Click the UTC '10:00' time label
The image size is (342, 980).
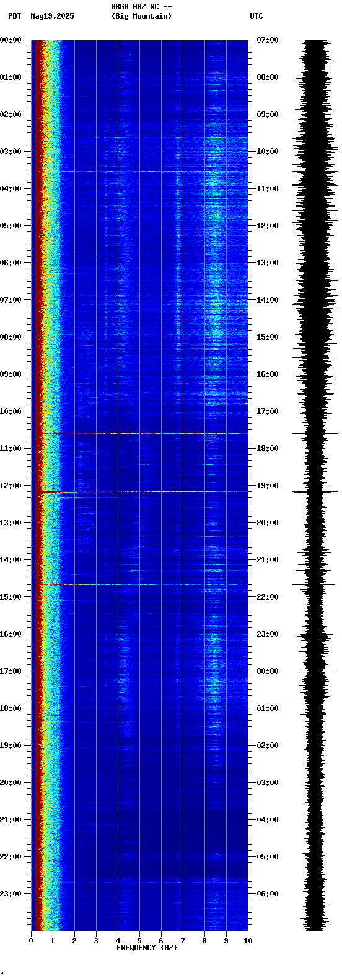tap(268, 152)
